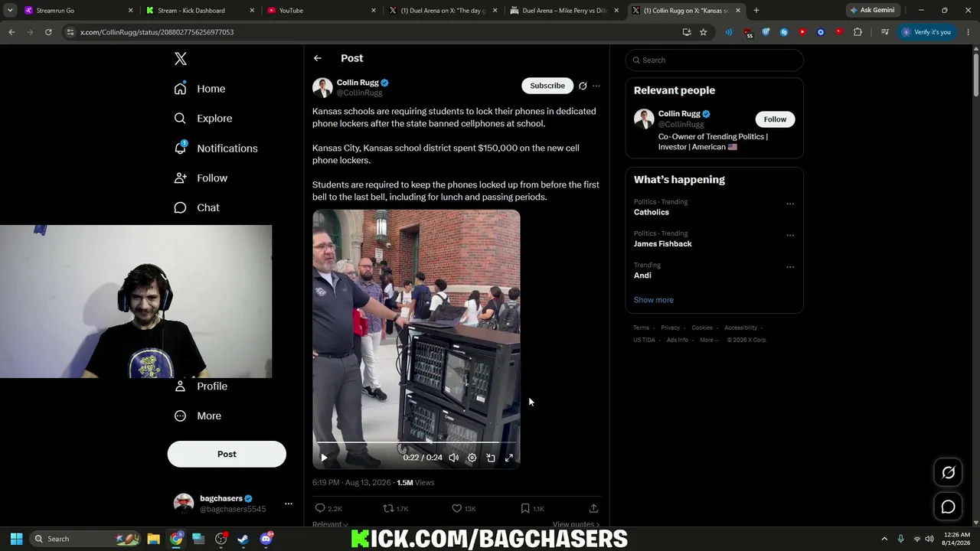980x551 pixels.
Task: Open the Terms footer link
Action: 642,328
